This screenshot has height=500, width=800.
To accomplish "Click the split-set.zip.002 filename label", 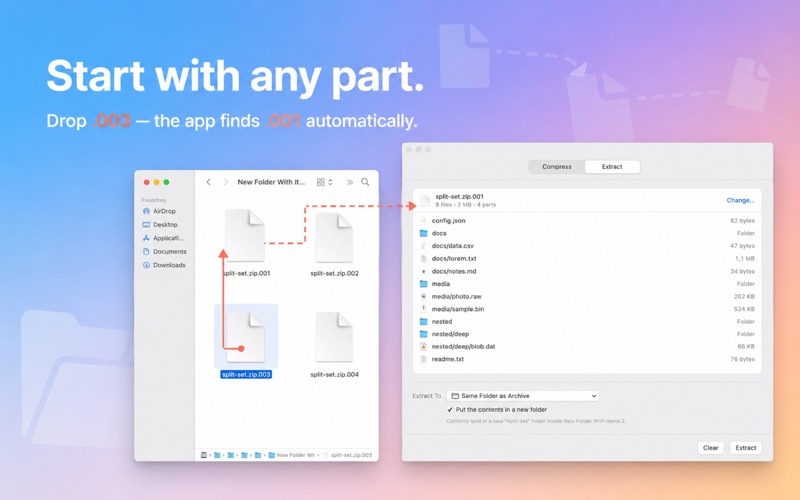I will [x=335, y=273].
